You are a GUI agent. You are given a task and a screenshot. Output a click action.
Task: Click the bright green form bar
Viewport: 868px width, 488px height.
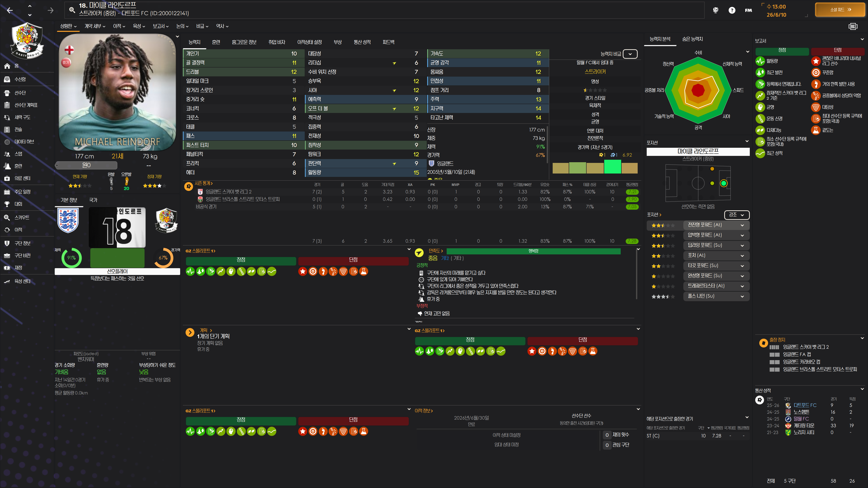coord(612,167)
